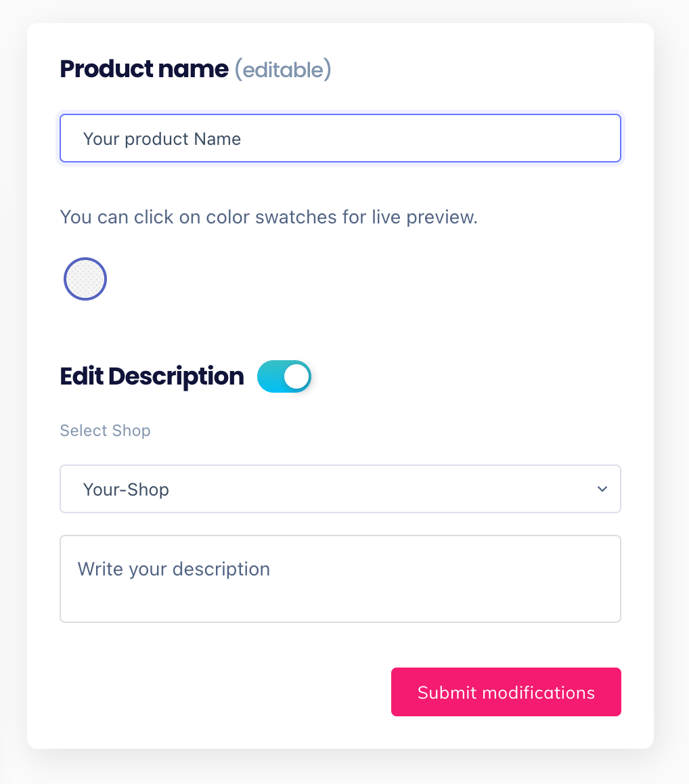Click the (editable) label next to heading
Viewport: 689px width, 784px height.
point(282,69)
